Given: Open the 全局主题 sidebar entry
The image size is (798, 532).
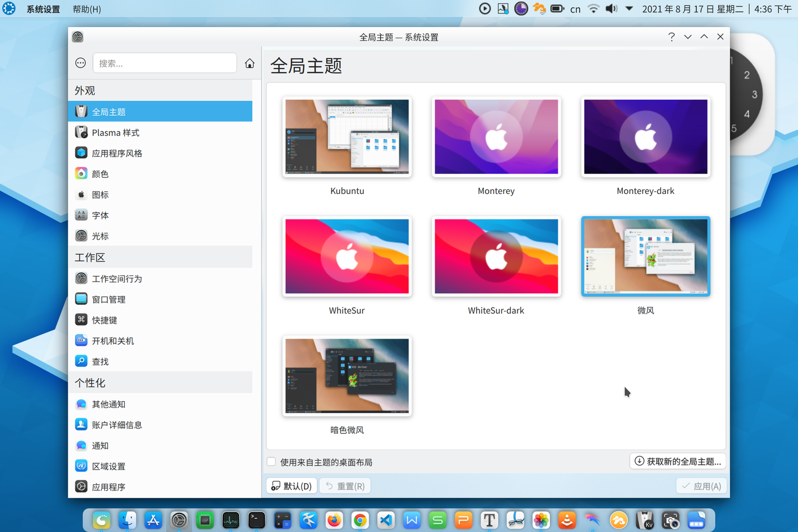Looking at the screenshot, I should tap(160, 111).
